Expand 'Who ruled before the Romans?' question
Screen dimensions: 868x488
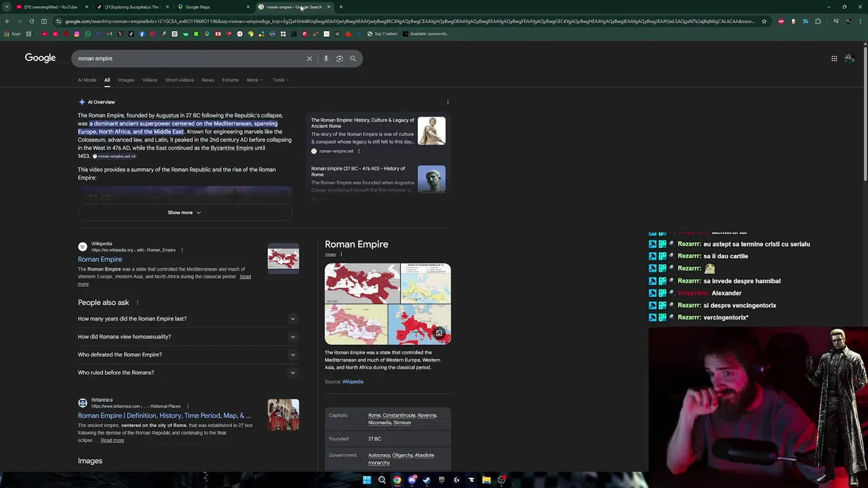pyautogui.click(x=187, y=373)
